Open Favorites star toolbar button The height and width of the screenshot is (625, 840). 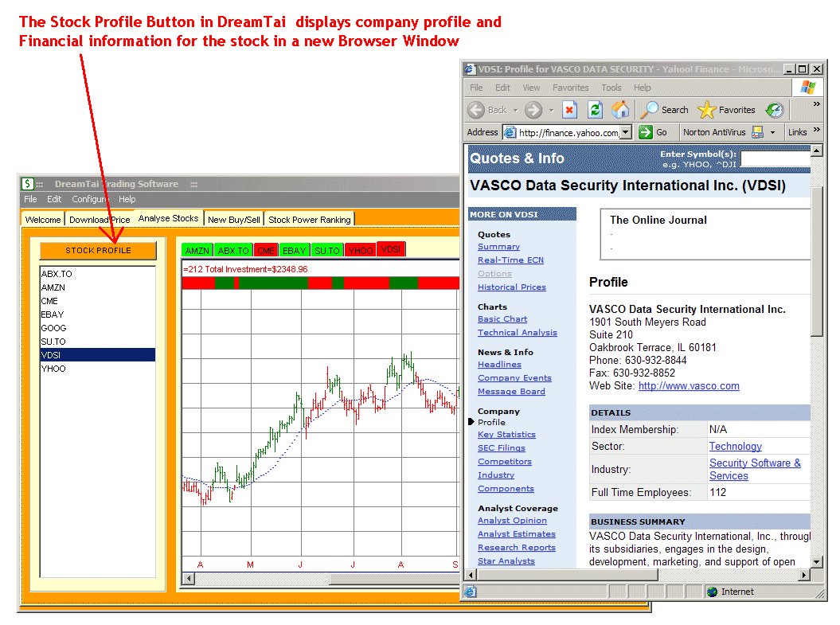(x=727, y=110)
